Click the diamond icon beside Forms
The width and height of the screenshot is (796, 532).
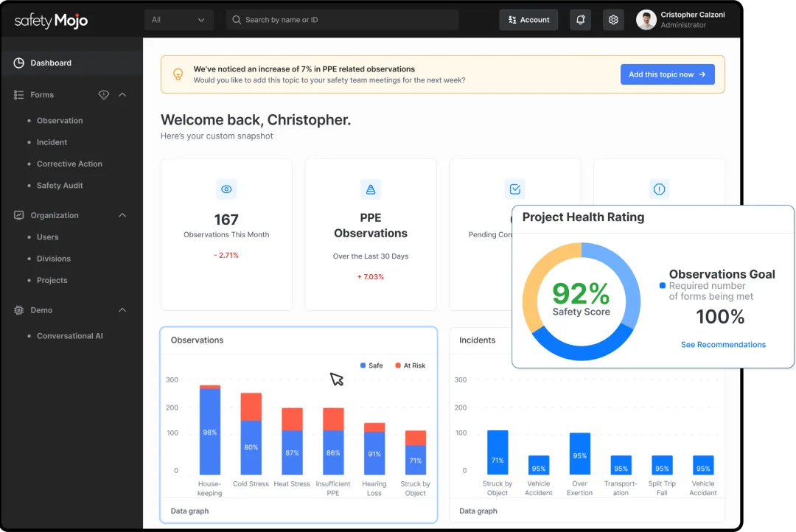click(x=104, y=95)
